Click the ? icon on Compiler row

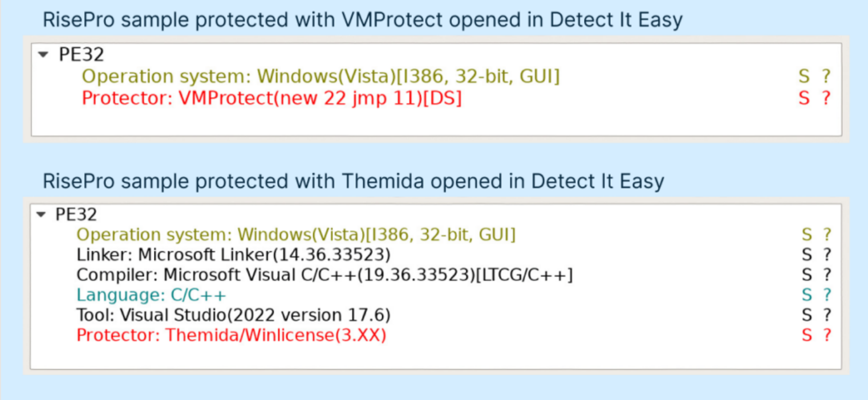[826, 275]
